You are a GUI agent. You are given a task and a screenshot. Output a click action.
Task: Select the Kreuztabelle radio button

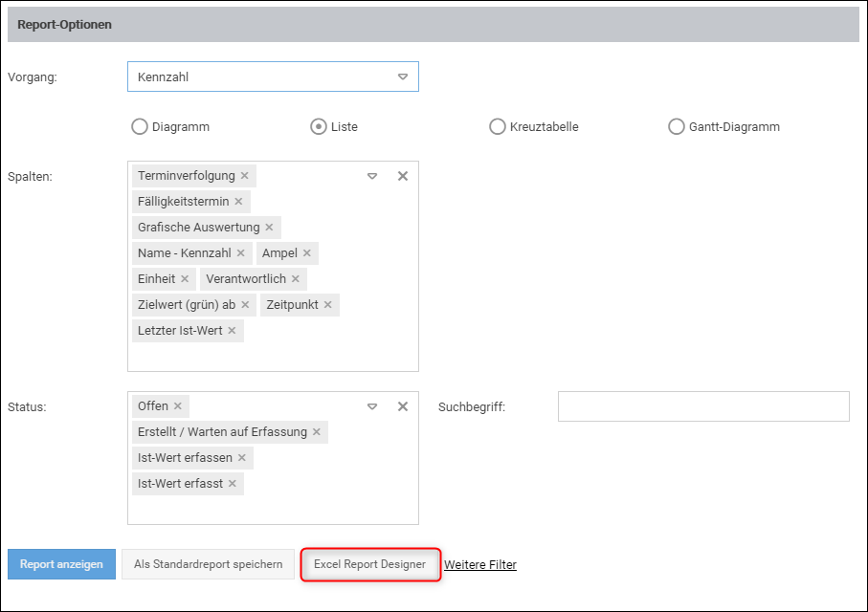(497, 126)
